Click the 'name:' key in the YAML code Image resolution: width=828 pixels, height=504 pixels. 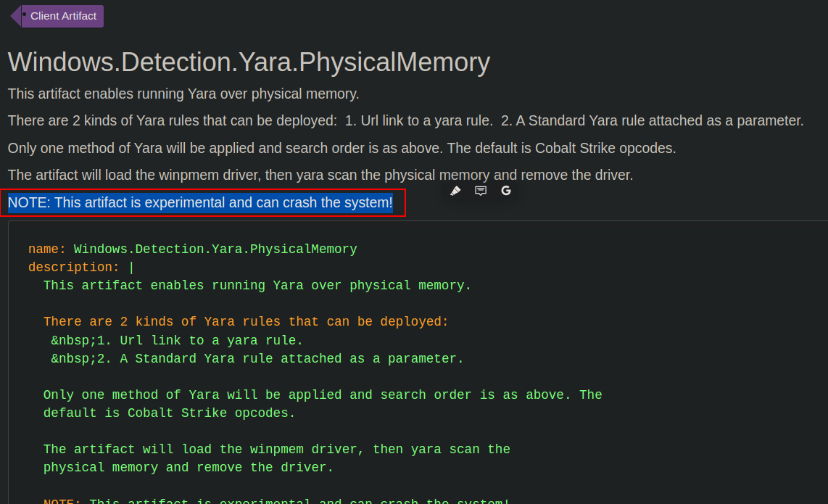tap(46, 249)
